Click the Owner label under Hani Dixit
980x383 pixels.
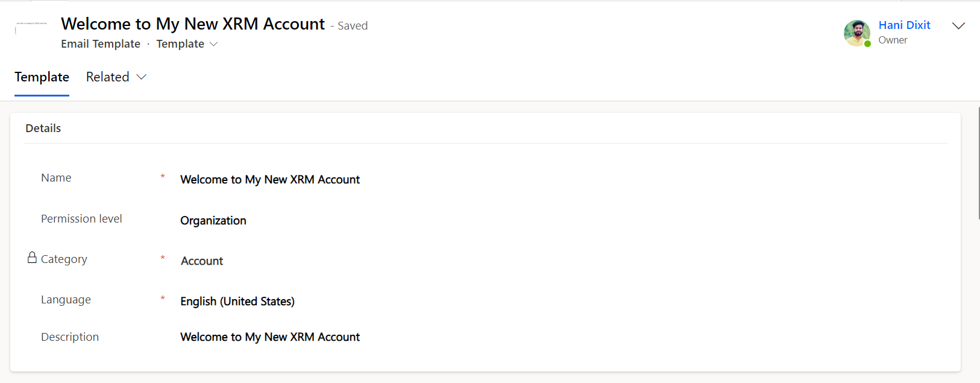tap(893, 40)
